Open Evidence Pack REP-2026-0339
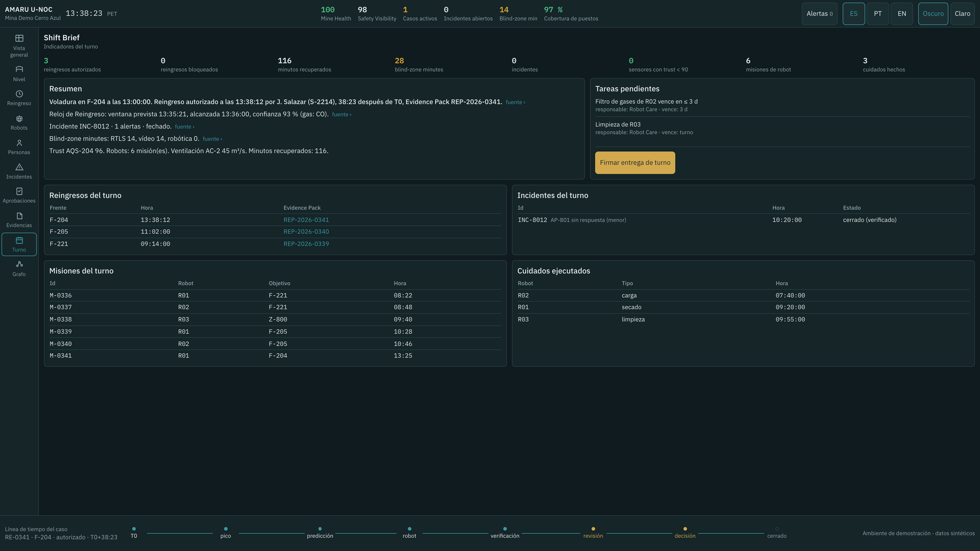980x551 pixels. coord(306,244)
